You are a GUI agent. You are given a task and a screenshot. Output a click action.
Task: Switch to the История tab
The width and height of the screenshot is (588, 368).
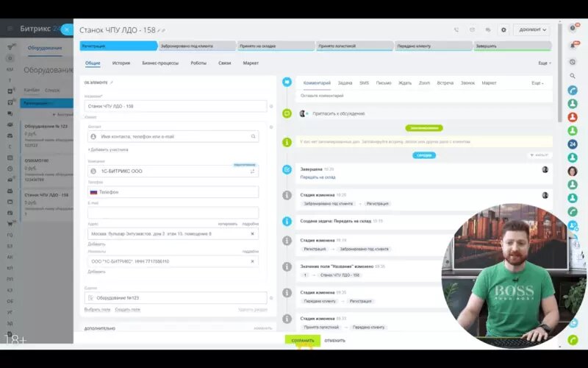(x=121, y=63)
